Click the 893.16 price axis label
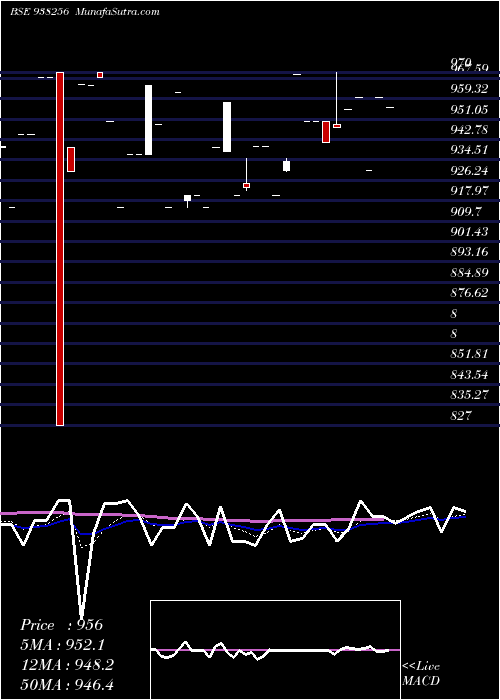The image size is (500, 700). tap(469, 252)
